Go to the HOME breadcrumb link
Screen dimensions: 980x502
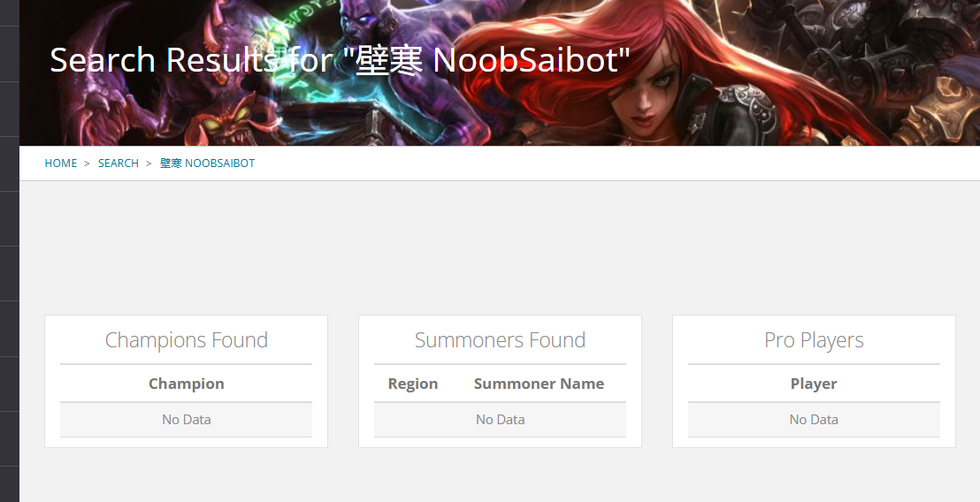[61, 163]
